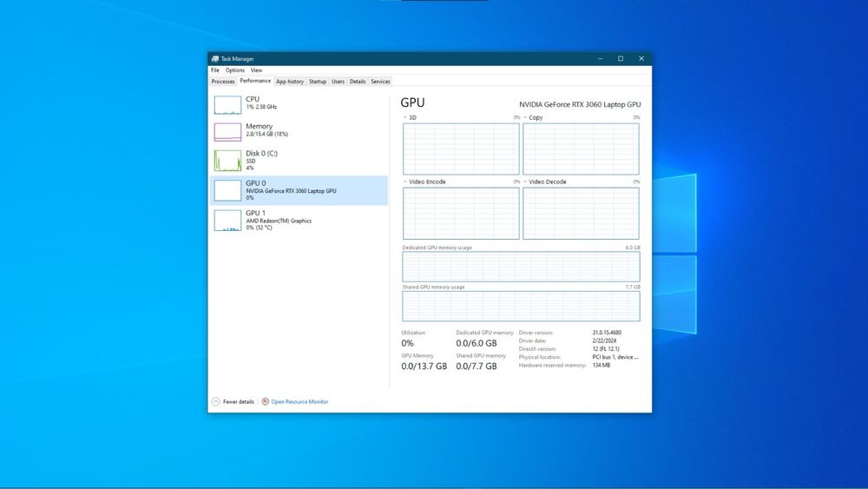Open the 3D graph engine dropdown
Viewport: 868px width, 489px height.
tap(405, 117)
